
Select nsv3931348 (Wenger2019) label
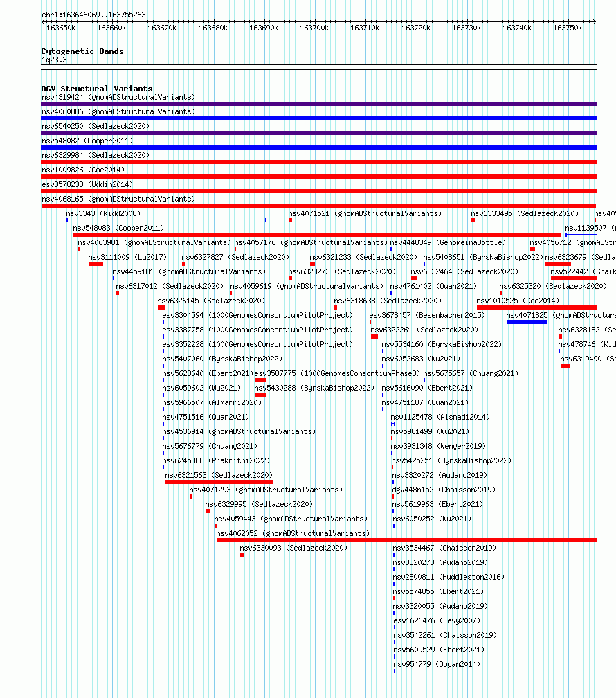click(x=438, y=446)
